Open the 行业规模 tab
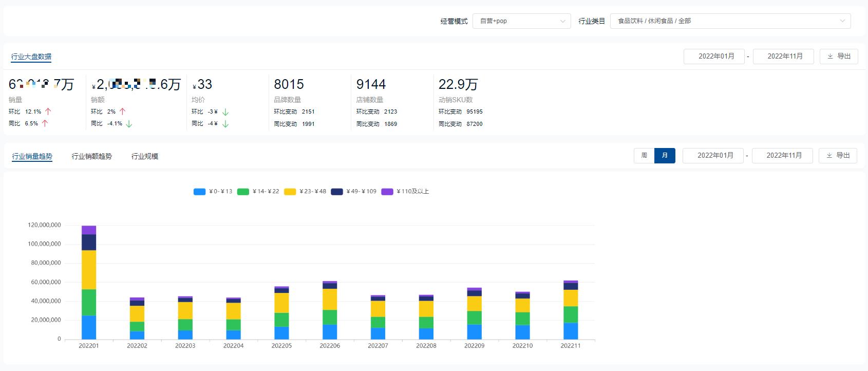 145,156
